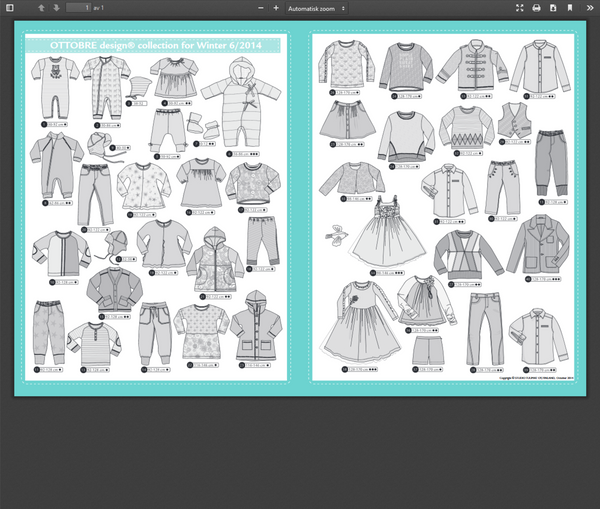Image resolution: width=600 pixels, height=509 pixels.
Task: Print the document
Action: tap(536, 8)
